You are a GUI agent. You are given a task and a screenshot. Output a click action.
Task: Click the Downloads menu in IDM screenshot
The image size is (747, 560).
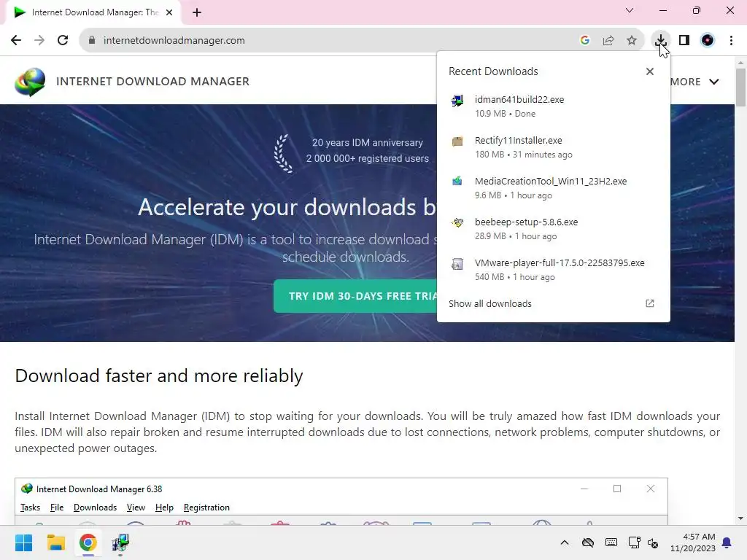(x=96, y=507)
